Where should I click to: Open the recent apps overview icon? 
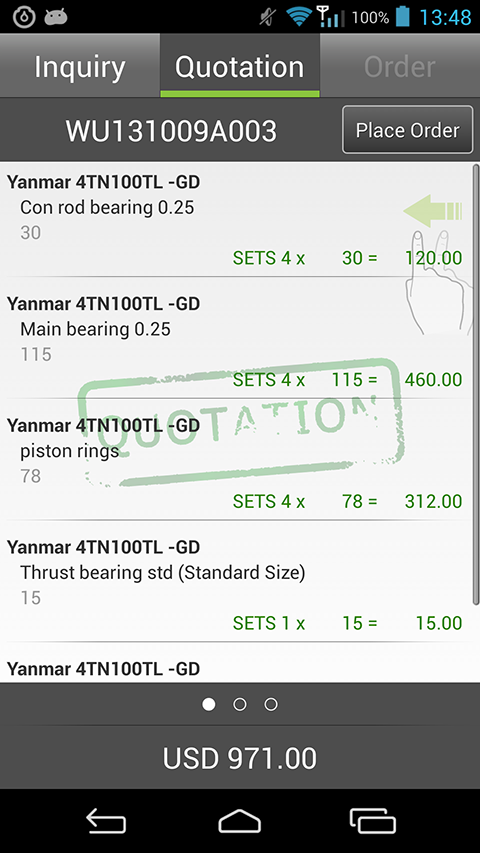(373, 820)
